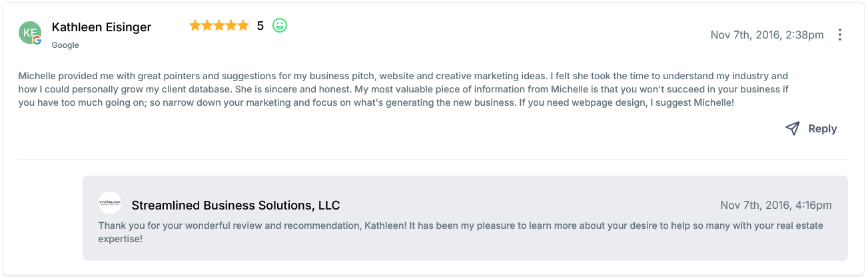Click the second gold rating star

(207, 26)
